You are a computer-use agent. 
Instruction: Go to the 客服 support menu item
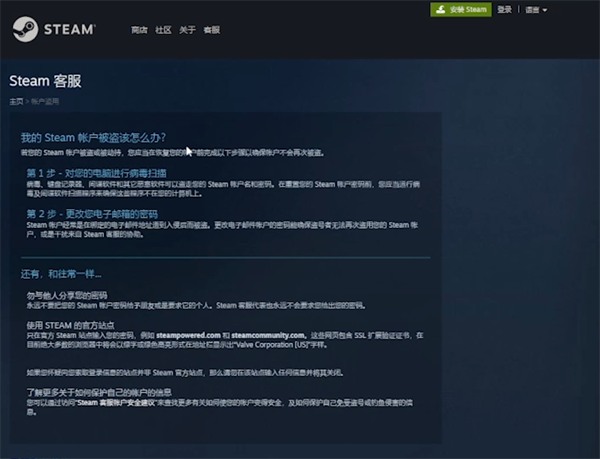(x=211, y=31)
